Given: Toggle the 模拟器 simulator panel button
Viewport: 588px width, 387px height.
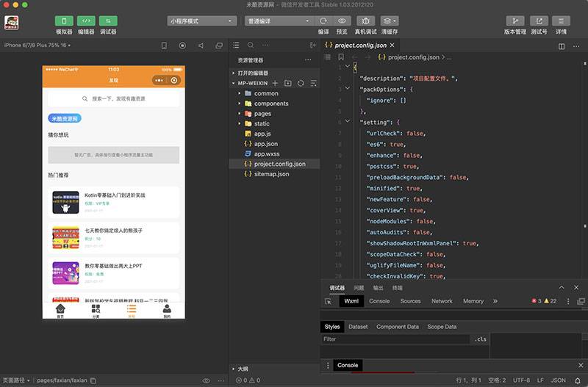Looking at the screenshot, I should (x=64, y=21).
